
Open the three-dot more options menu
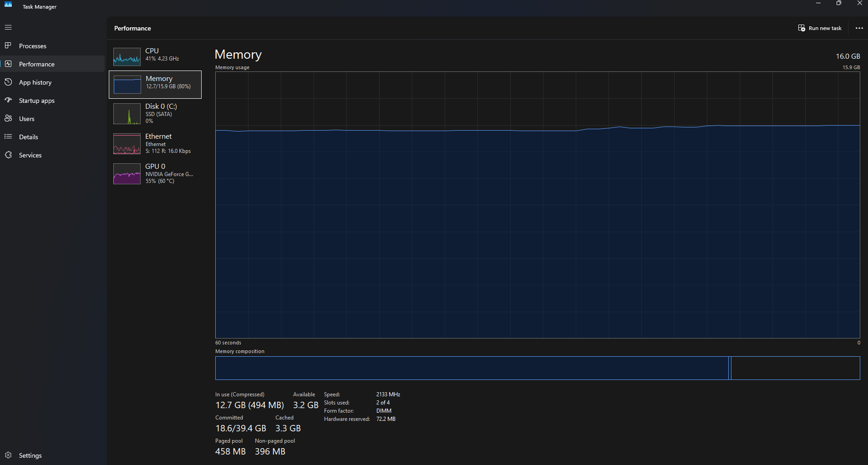(859, 28)
